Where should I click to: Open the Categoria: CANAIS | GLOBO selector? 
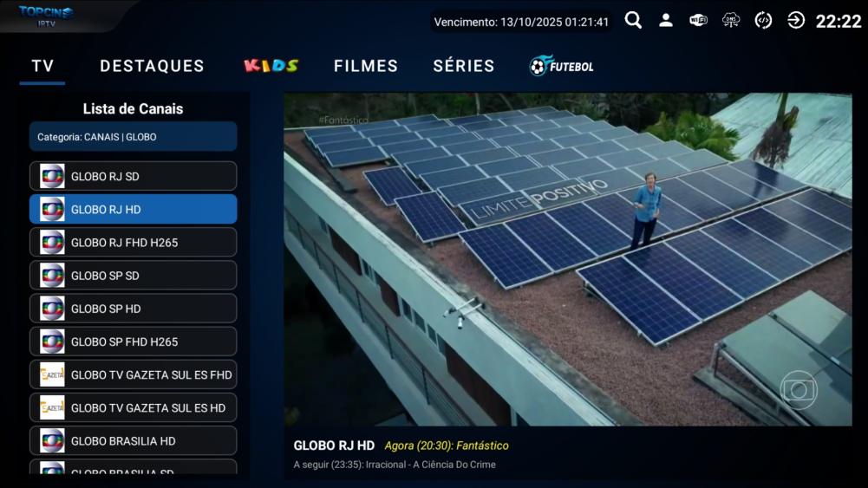[133, 137]
